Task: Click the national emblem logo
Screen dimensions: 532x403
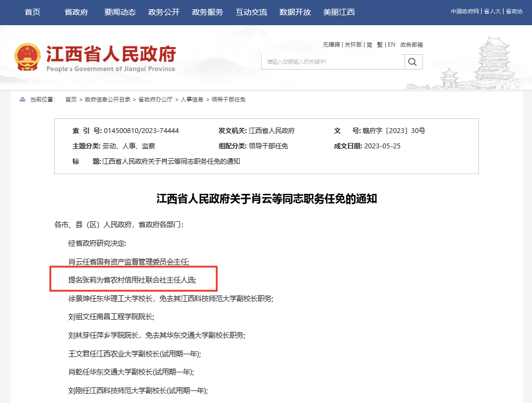Action: point(27,57)
